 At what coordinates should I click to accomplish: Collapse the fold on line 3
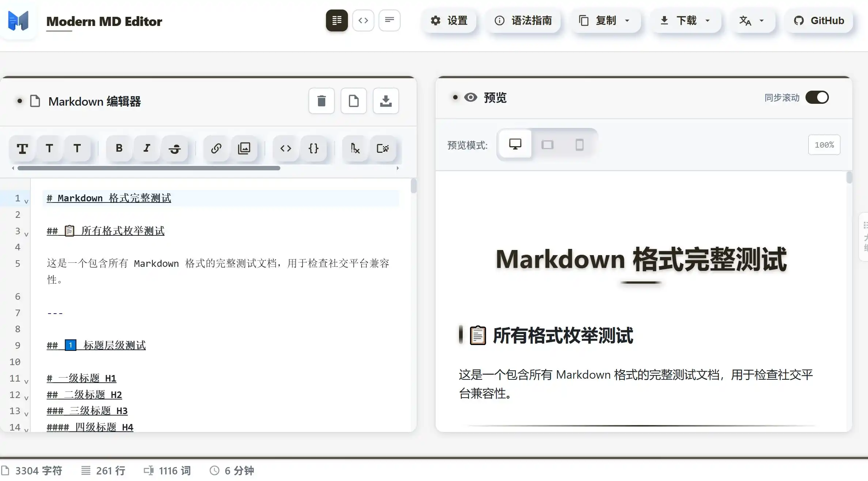click(26, 234)
